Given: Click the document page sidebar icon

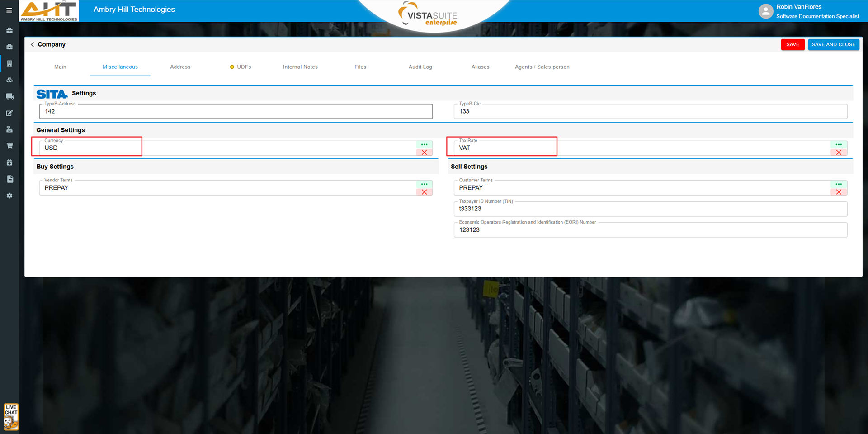Looking at the screenshot, I should (9, 179).
